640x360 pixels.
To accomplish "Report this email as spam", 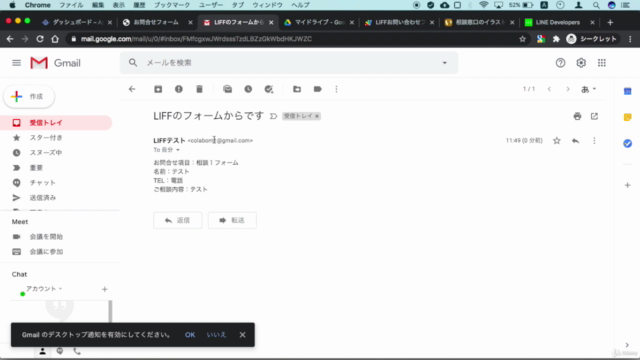I will [x=179, y=89].
